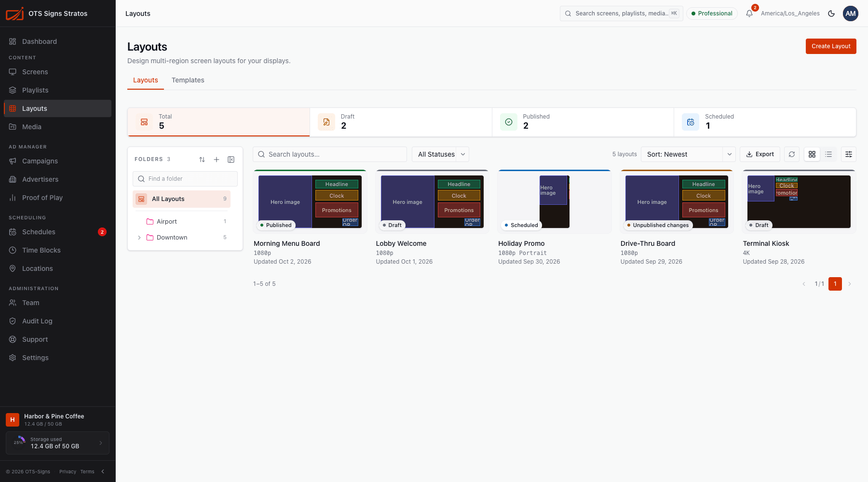Viewport: 868px width, 482px height.
Task: Open the Privacy link
Action: pyautogui.click(x=68, y=471)
